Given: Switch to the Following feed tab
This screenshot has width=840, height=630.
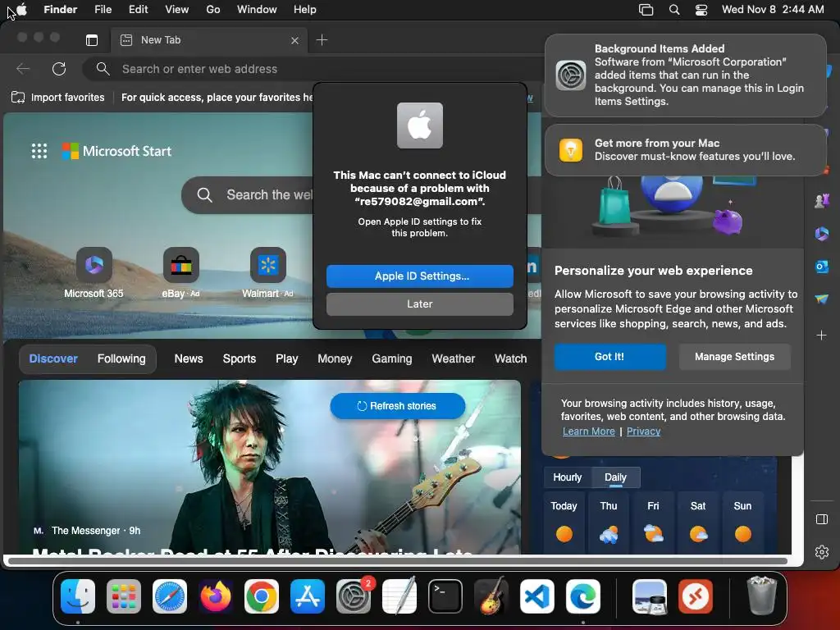Looking at the screenshot, I should click(x=121, y=359).
